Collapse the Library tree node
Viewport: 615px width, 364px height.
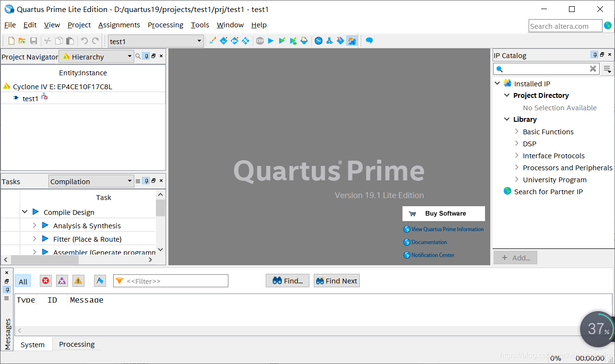point(507,119)
